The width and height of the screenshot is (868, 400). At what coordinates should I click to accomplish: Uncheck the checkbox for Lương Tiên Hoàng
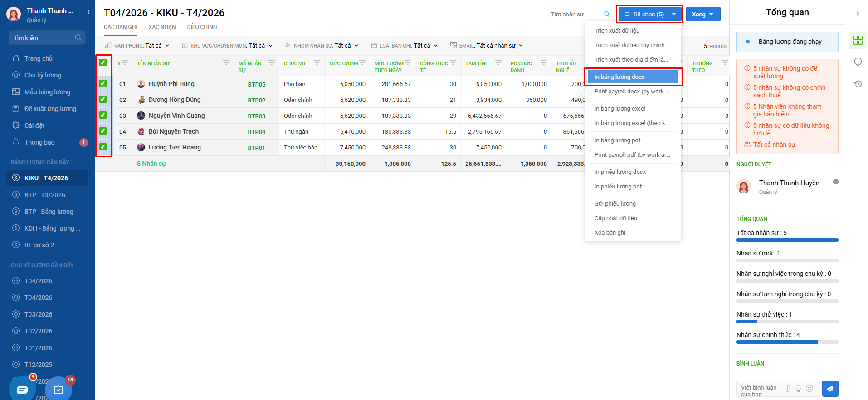pos(103,147)
